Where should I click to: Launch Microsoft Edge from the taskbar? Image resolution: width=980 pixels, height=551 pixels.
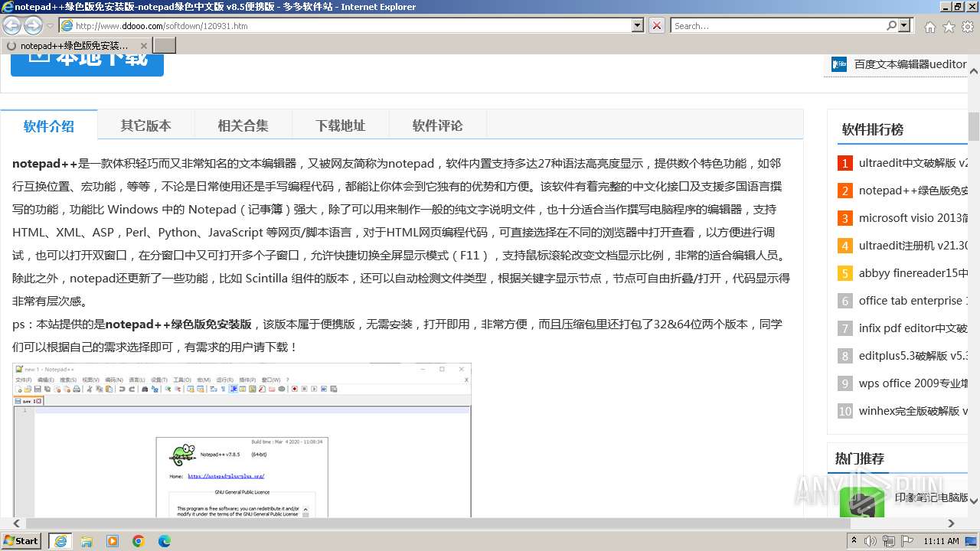[x=165, y=541]
